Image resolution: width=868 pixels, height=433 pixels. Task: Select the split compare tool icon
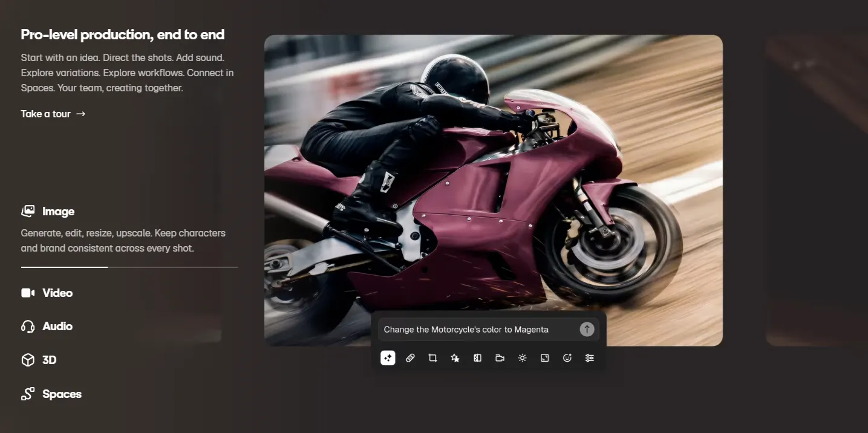477,358
